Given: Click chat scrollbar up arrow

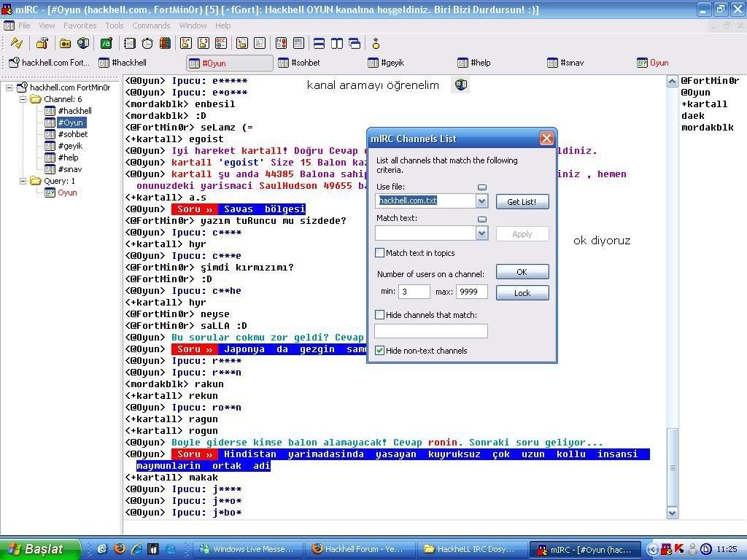Looking at the screenshot, I should (672, 82).
